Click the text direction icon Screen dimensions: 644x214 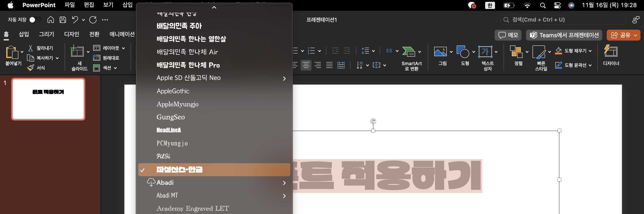tap(359, 65)
